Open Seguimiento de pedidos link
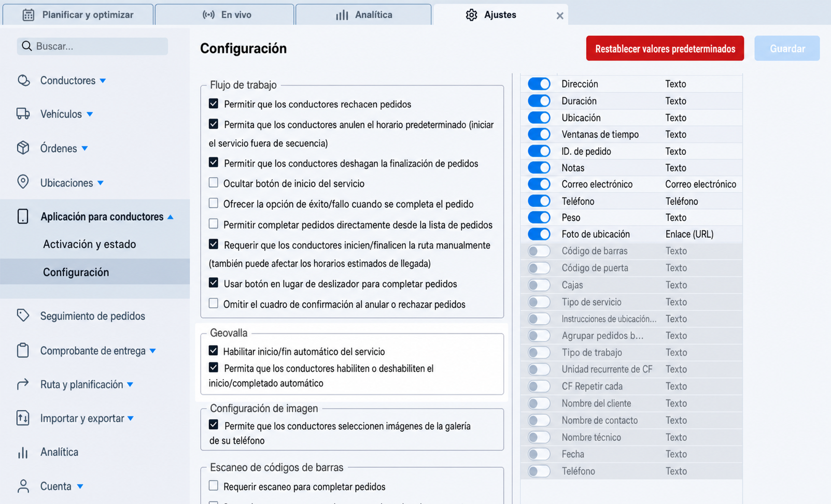The image size is (831, 504). 93,316
